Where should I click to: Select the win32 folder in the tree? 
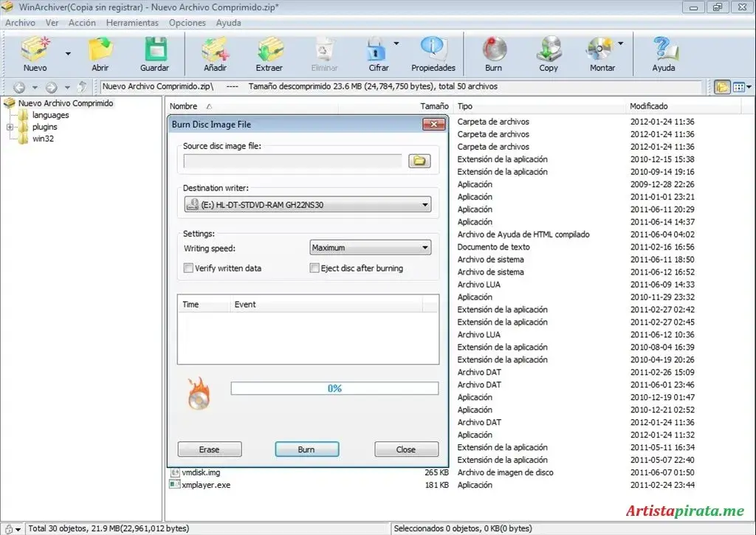click(x=42, y=139)
